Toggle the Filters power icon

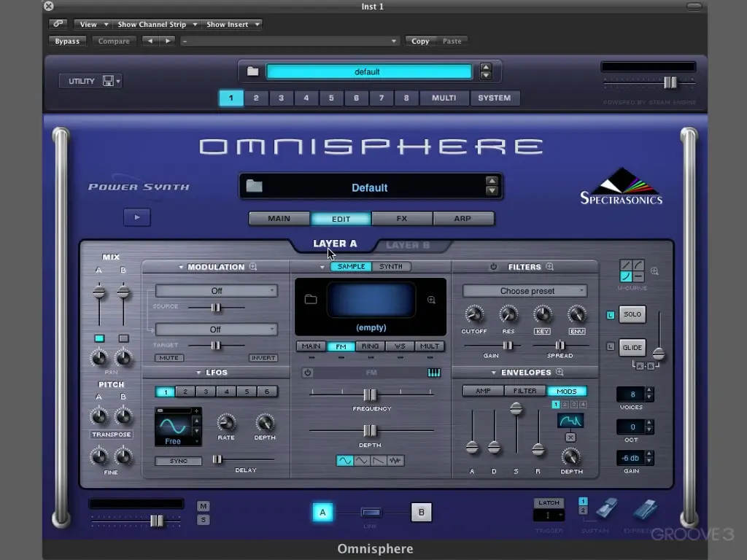pos(494,267)
